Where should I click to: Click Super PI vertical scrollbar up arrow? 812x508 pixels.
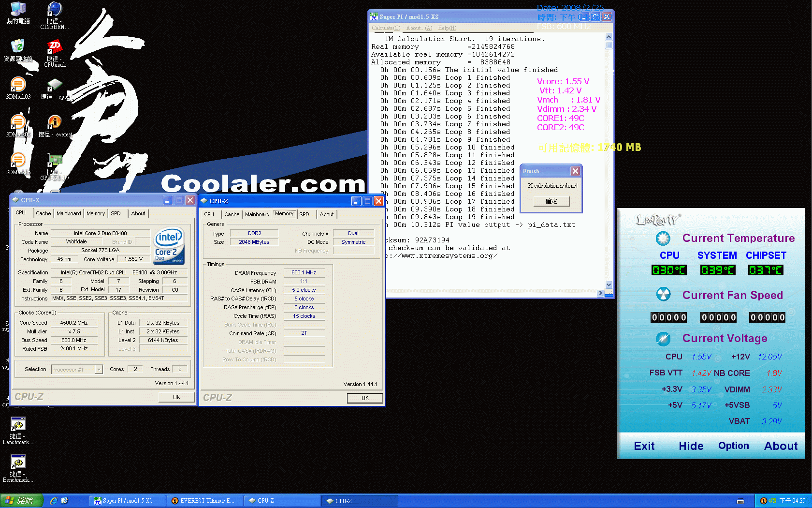point(609,37)
